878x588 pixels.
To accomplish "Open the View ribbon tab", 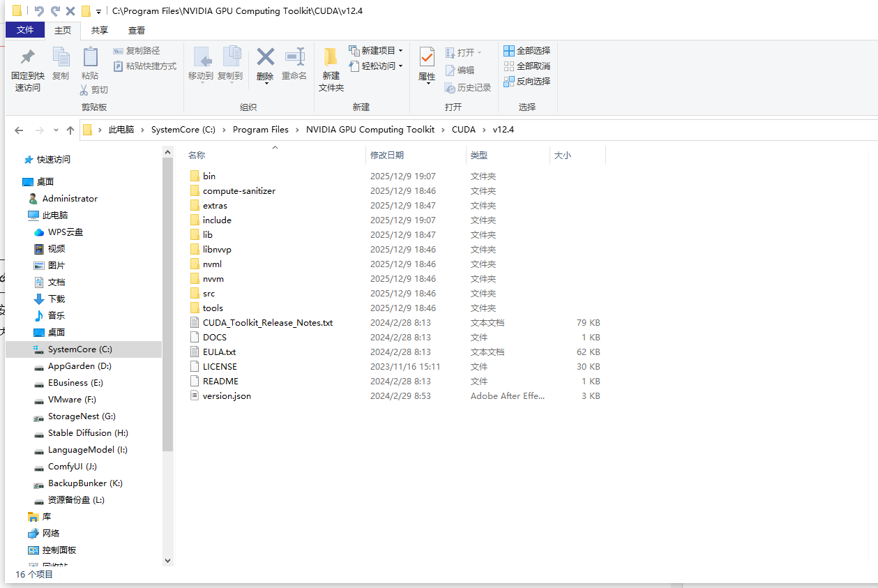I will [x=137, y=30].
